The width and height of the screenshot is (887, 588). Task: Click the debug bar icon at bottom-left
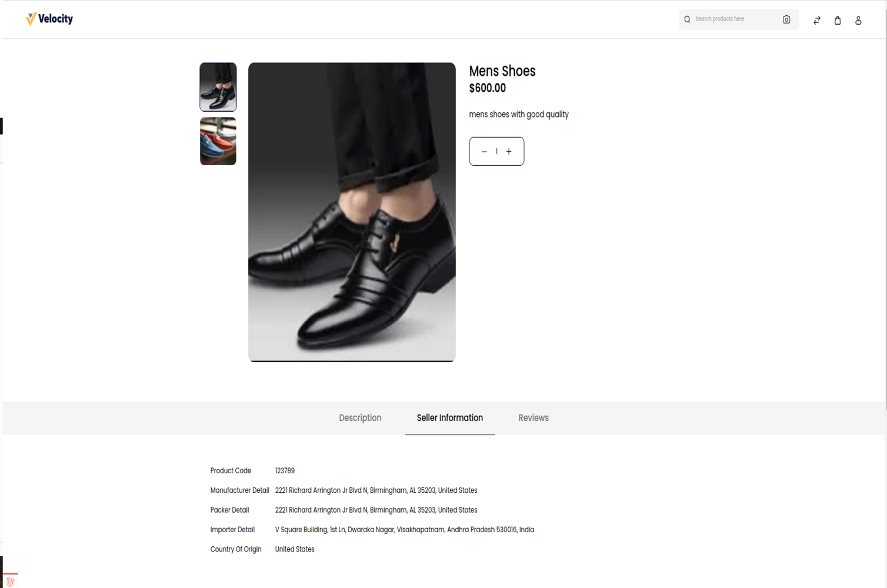(10, 581)
